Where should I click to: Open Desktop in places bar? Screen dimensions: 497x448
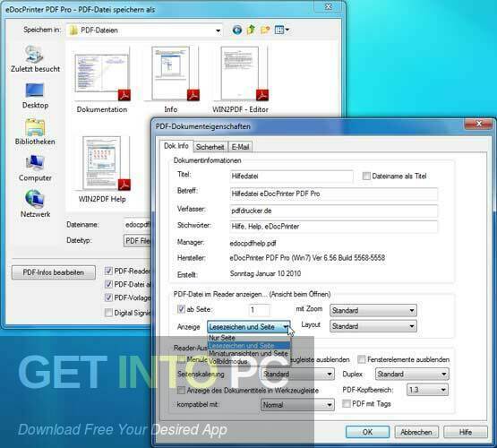point(35,96)
